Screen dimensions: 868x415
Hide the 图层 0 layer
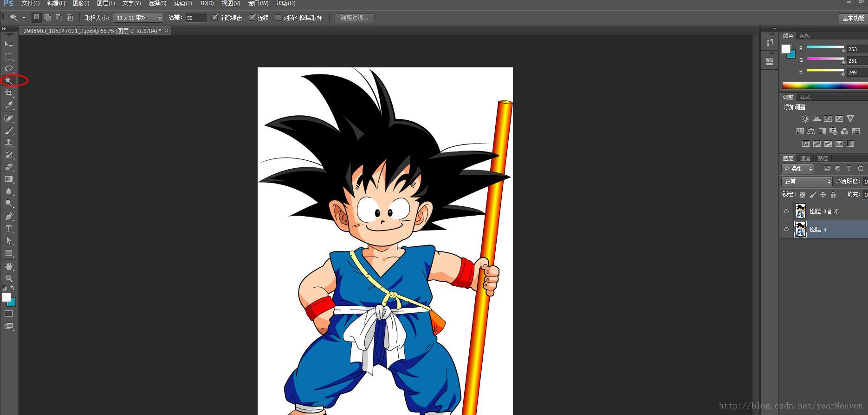tap(786, 230)
